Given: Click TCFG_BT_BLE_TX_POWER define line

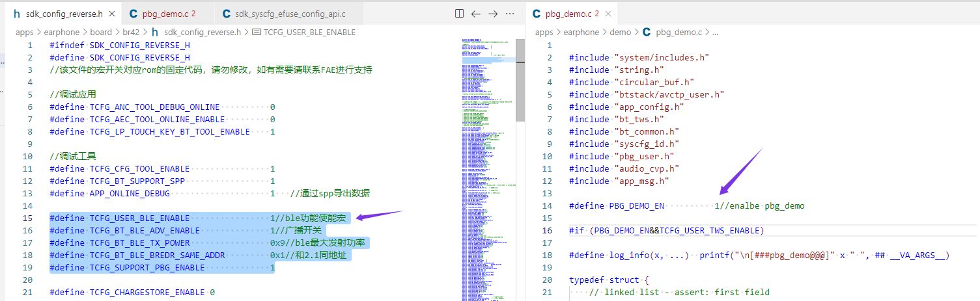Looking at the screenshot, I should [210, 242].
